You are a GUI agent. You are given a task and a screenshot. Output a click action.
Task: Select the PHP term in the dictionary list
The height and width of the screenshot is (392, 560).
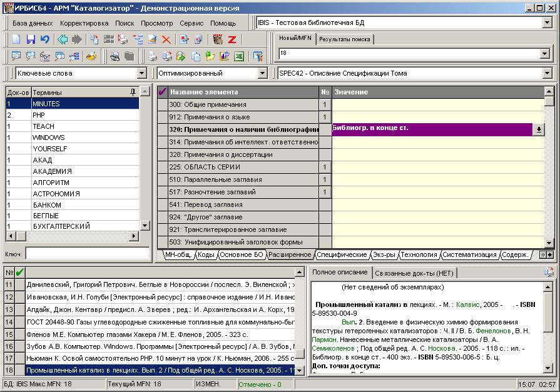73,115
